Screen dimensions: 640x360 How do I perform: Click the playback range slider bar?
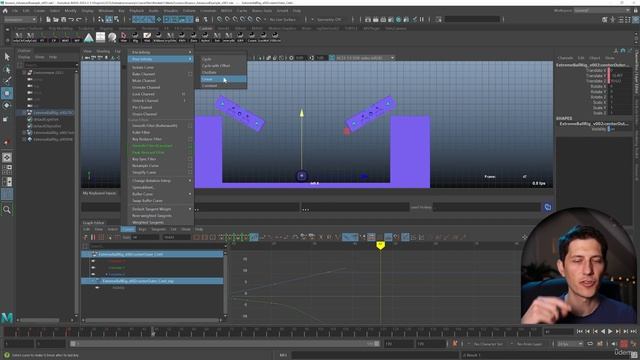click(224, 344)
